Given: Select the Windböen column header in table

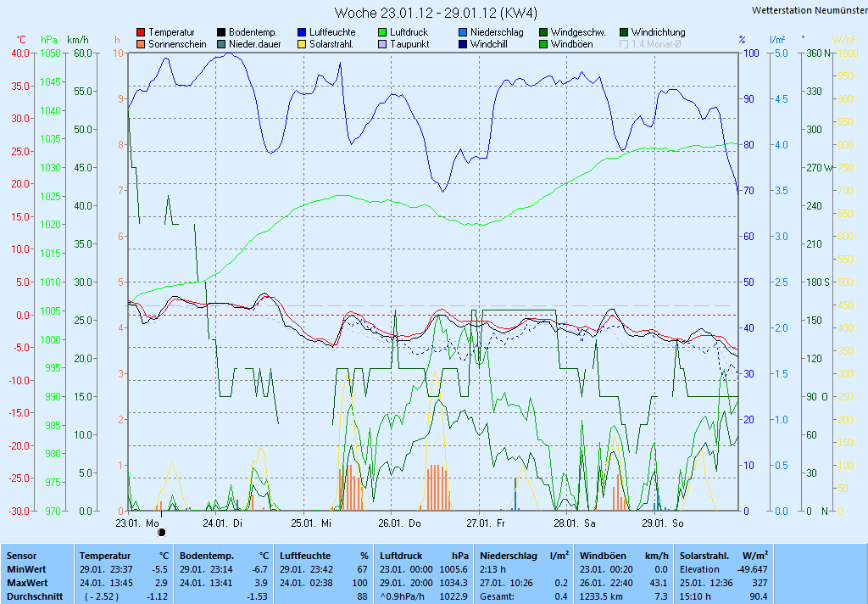Looking at the screenshot, I should point(603,556).
